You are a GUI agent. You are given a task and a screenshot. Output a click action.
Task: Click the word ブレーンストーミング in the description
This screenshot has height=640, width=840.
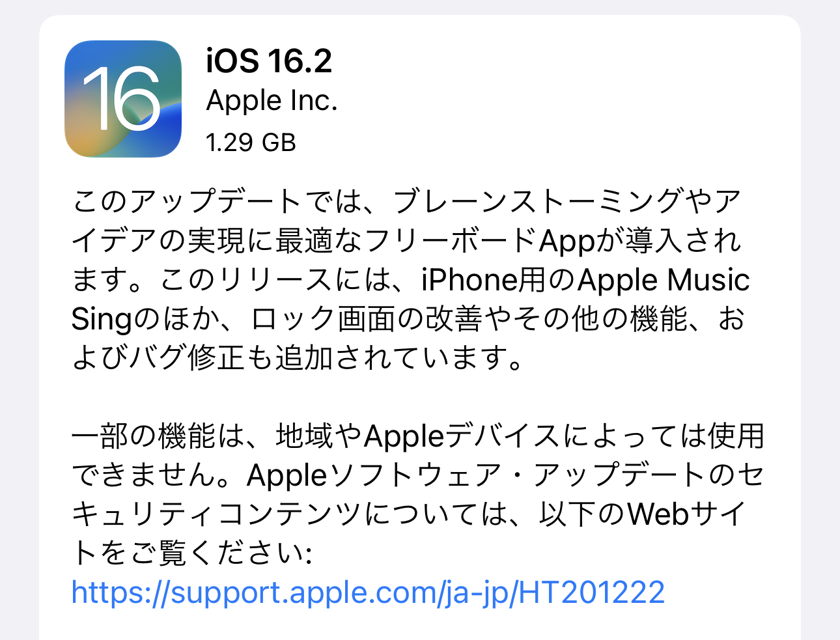click(539, 201)
